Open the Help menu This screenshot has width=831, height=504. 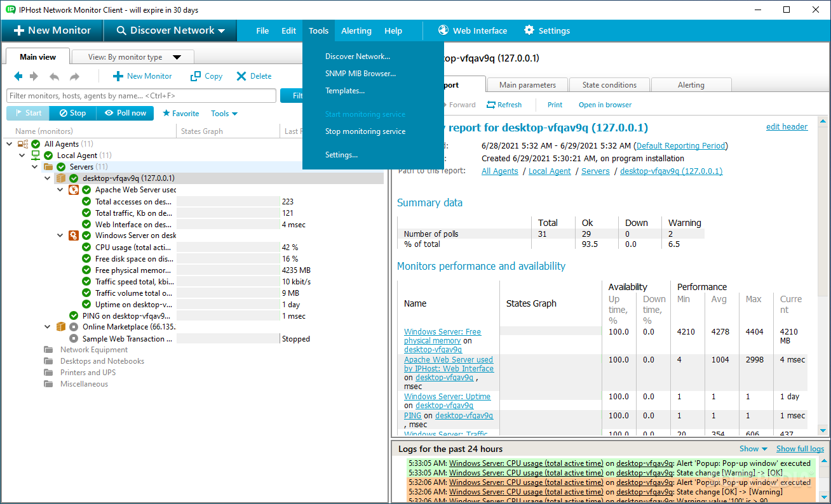393,30
